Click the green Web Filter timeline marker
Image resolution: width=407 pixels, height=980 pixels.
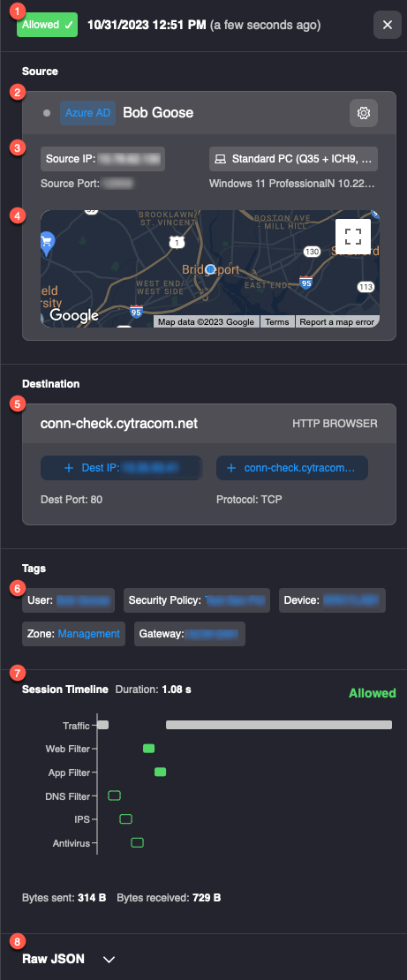click(149, 749)
